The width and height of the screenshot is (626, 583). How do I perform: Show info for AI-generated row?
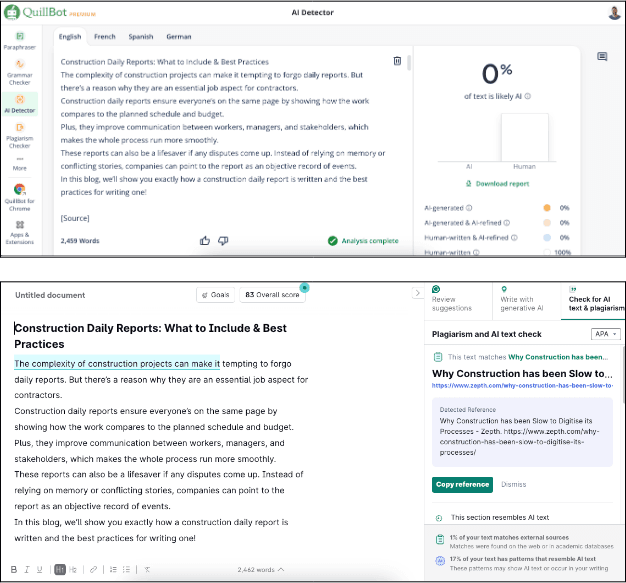point(469,208)
